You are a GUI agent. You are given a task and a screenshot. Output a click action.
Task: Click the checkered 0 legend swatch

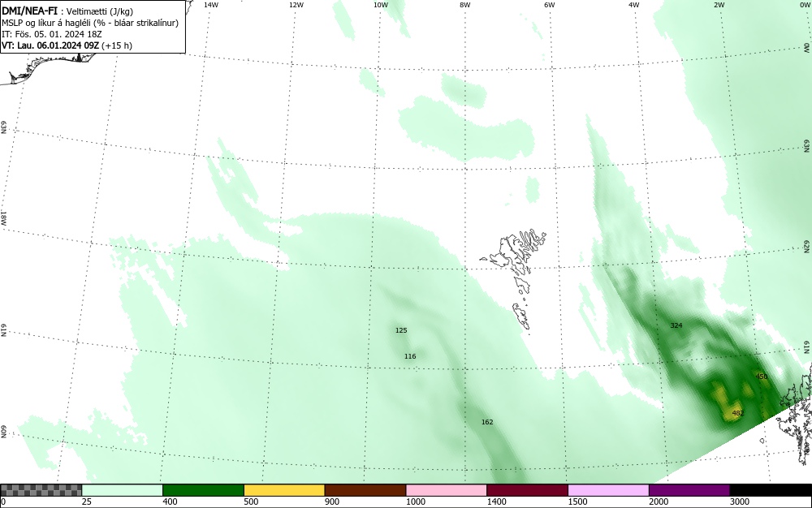[x=41, y=490]
